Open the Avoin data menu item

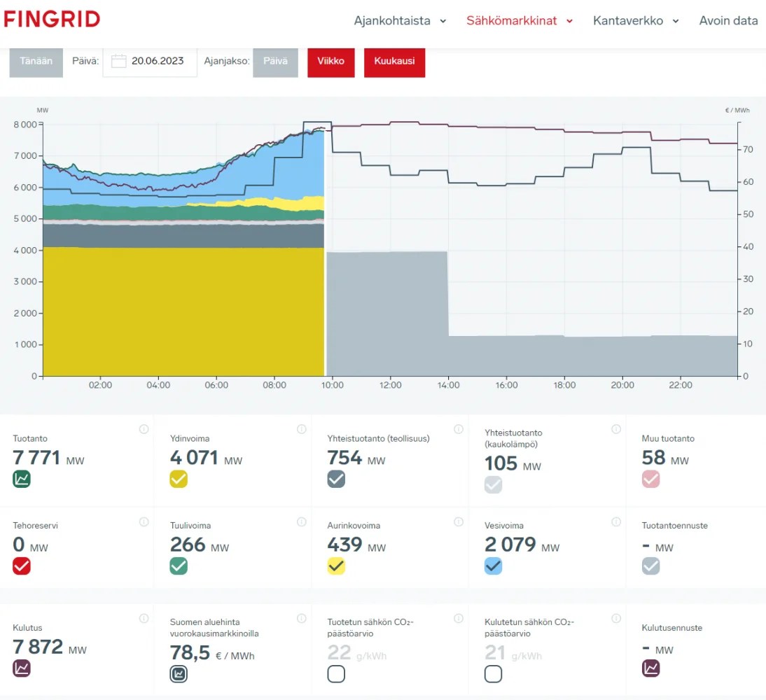point(728,21)
